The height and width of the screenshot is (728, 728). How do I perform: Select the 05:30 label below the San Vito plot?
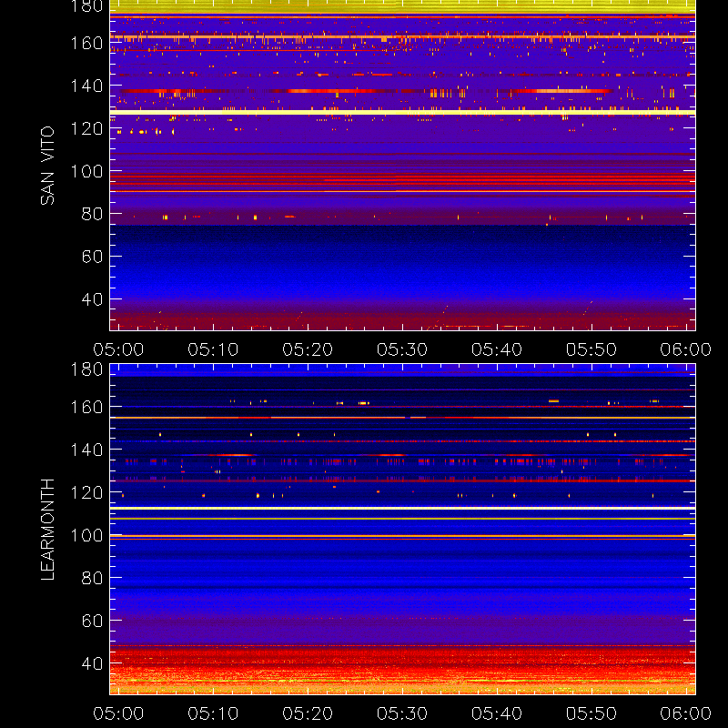click(402, 349)
